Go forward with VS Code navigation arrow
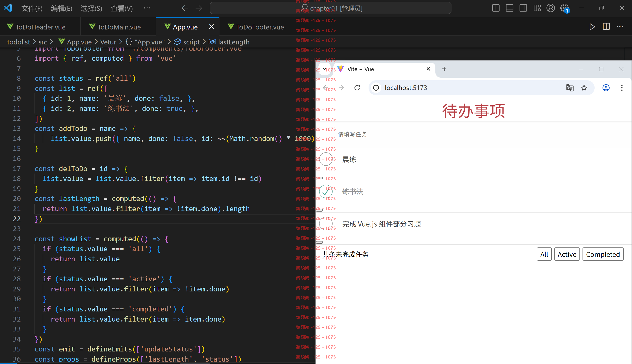Image resolution: width=632 pixels, height=364 pixels. tap(199, 8)
